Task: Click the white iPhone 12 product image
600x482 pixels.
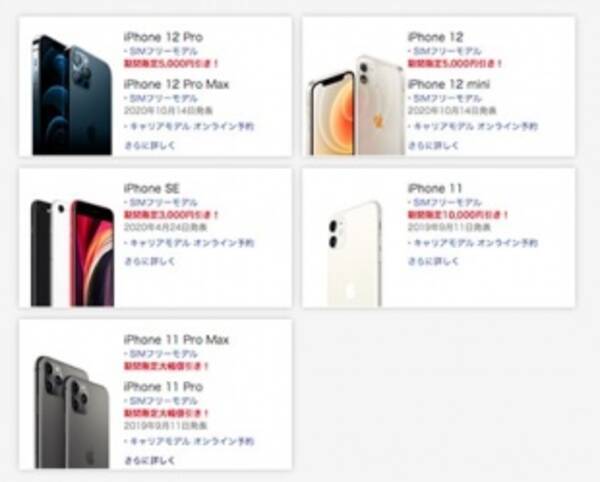Action: click(x=356, y=105)
